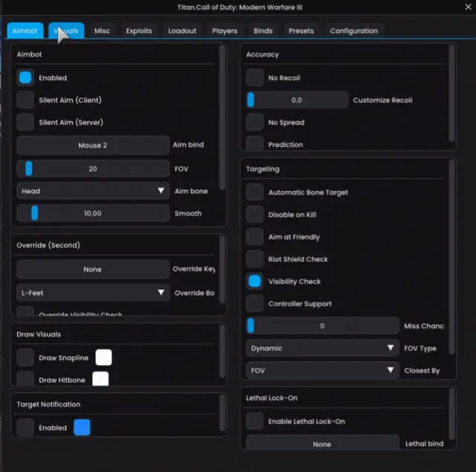
Task: Open the Dynamic FOV Type dropdown
Action: 322,348
